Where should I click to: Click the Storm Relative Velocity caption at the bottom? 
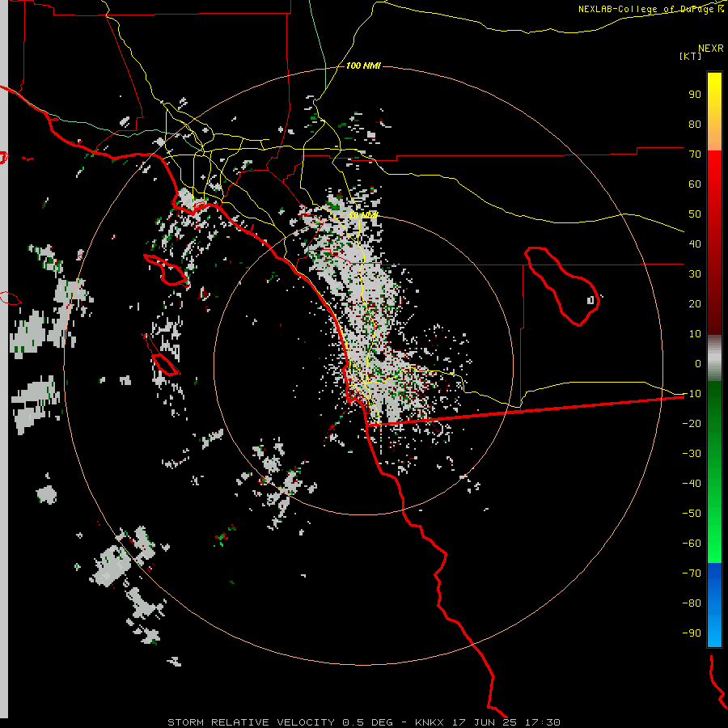(x=363, y=722)
